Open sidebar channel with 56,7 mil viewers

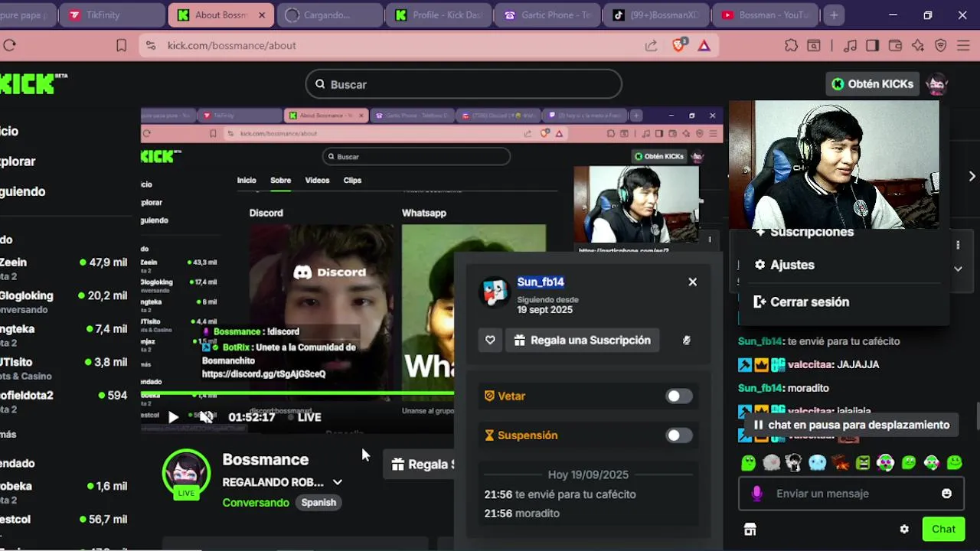[64, 519]
